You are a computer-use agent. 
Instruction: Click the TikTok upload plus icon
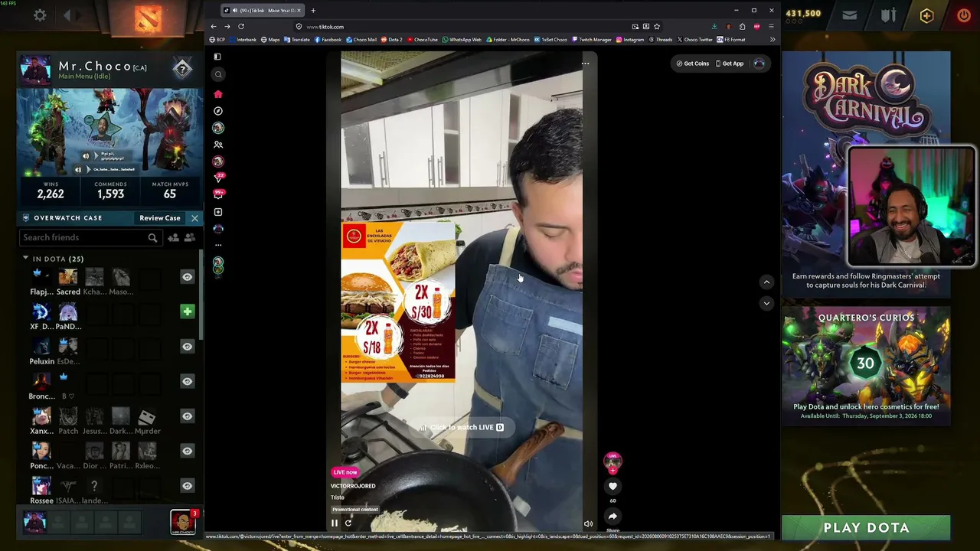point(218,212)
